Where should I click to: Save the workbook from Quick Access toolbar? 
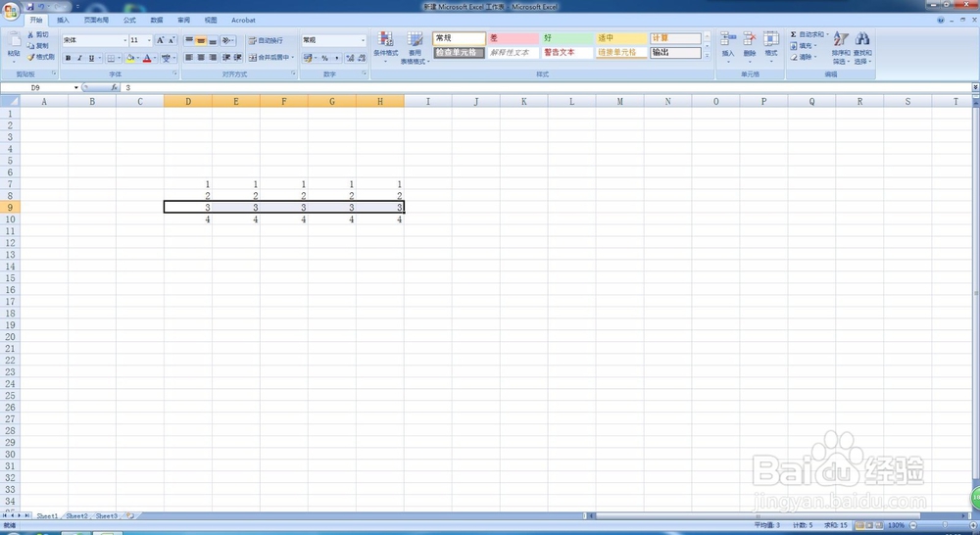(x=30, y=6)
